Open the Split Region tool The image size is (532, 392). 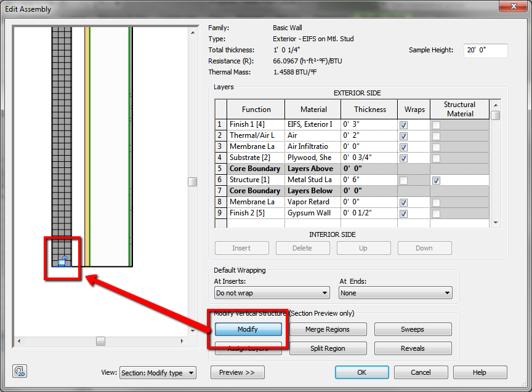pyautogui.click(x=328, y=348)
